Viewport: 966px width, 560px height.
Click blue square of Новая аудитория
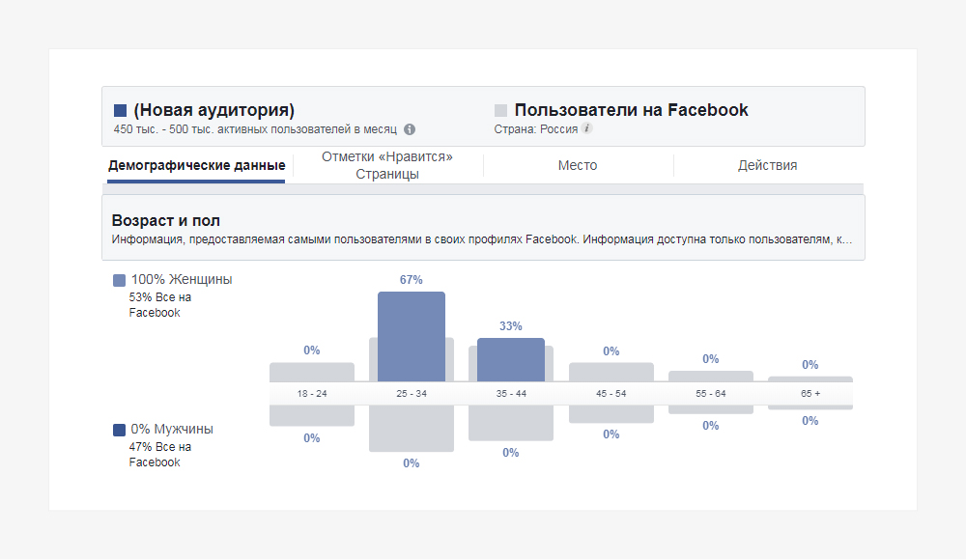coord(120,110)
